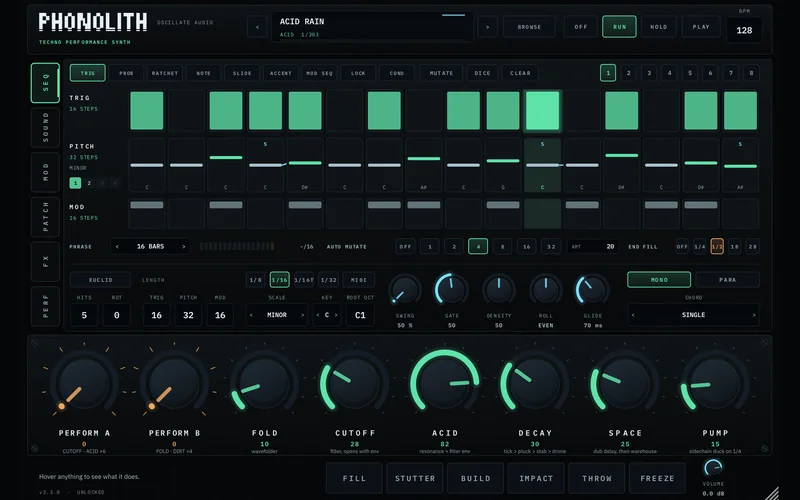This screenshot has height=500, width=800.
Task: Adjust the ACID resonance knob
Action: [445, 383]
